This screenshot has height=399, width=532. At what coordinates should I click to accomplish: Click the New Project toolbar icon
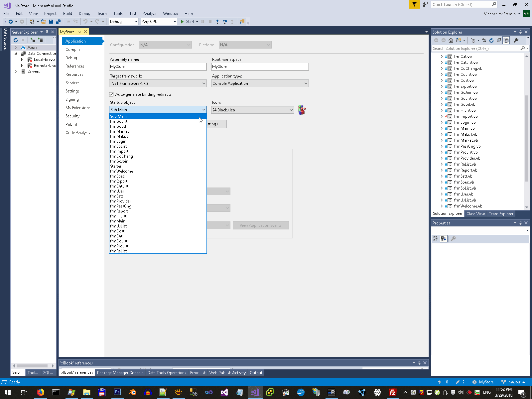[x=32, y=22]
